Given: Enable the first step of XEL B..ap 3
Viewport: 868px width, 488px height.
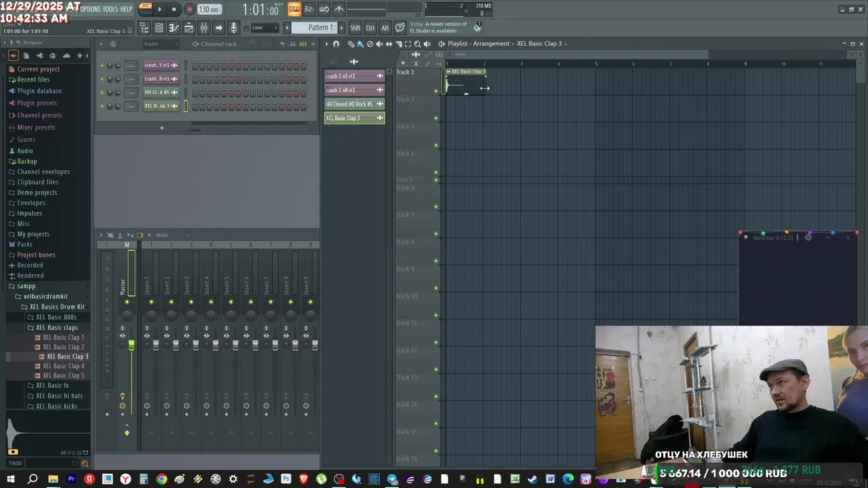Looking at the screenshot, I should [x=195, y=106].
